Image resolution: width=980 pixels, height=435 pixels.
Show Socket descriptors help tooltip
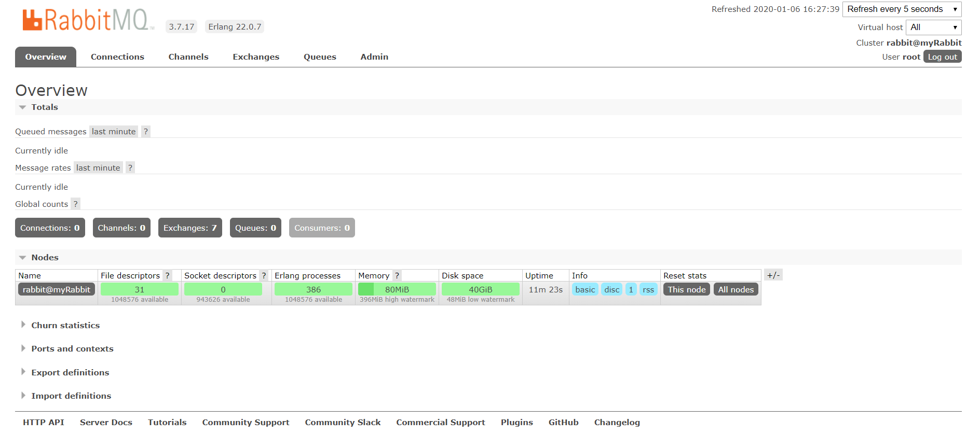tap(264, 276)
